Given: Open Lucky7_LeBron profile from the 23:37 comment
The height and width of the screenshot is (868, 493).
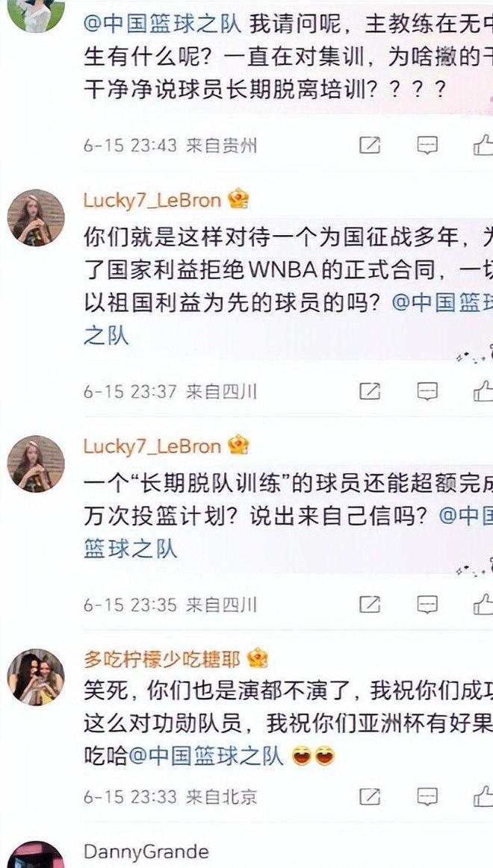Looking at the screenshot, I should (152, 200).
